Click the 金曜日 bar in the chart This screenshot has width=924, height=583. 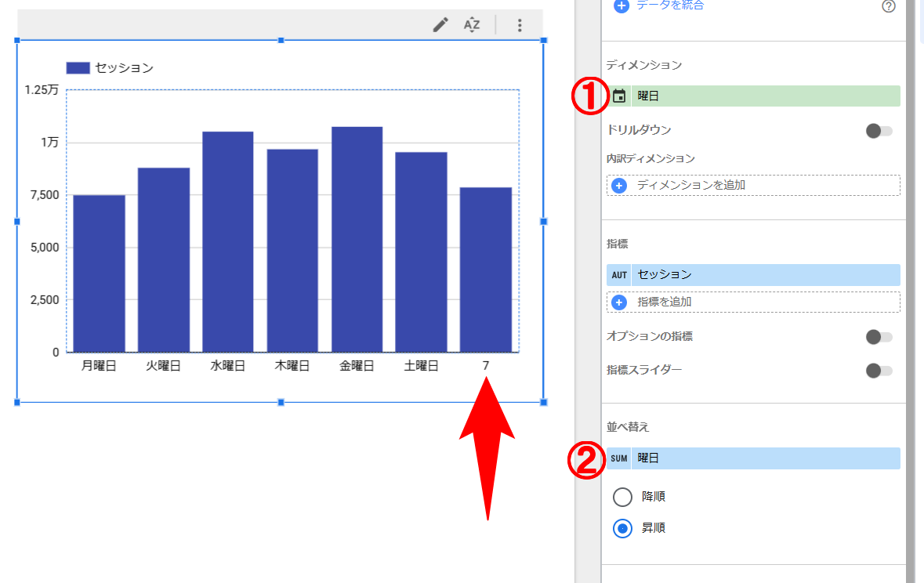coord(357,239)
